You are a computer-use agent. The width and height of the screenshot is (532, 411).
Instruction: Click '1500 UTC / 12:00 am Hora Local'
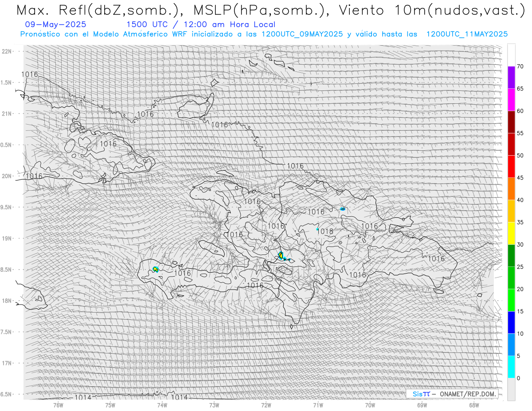[201, 24]
